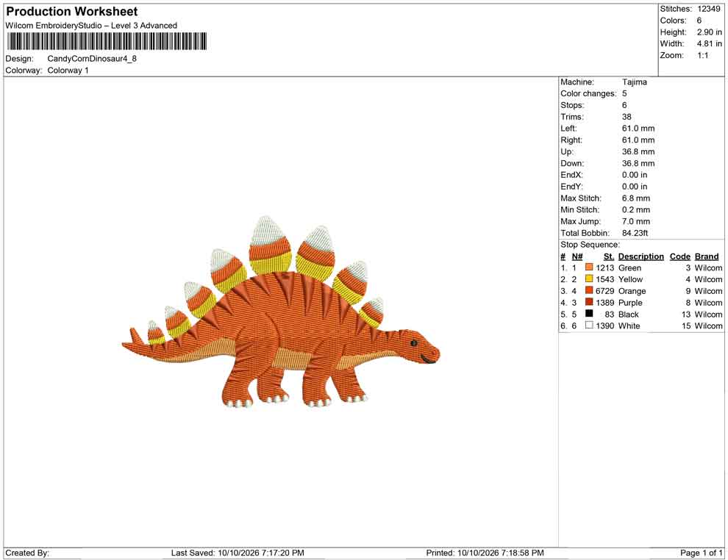Click the 'Purple' description in row 4
The width and height of the screenshot is (728, 560).
click(x=630, y=303)
